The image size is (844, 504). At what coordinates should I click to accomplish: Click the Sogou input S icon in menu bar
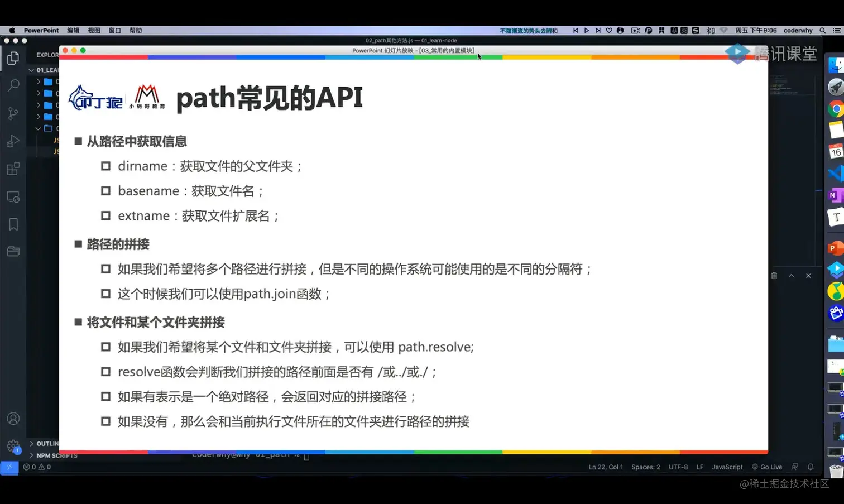click(696, 31)
